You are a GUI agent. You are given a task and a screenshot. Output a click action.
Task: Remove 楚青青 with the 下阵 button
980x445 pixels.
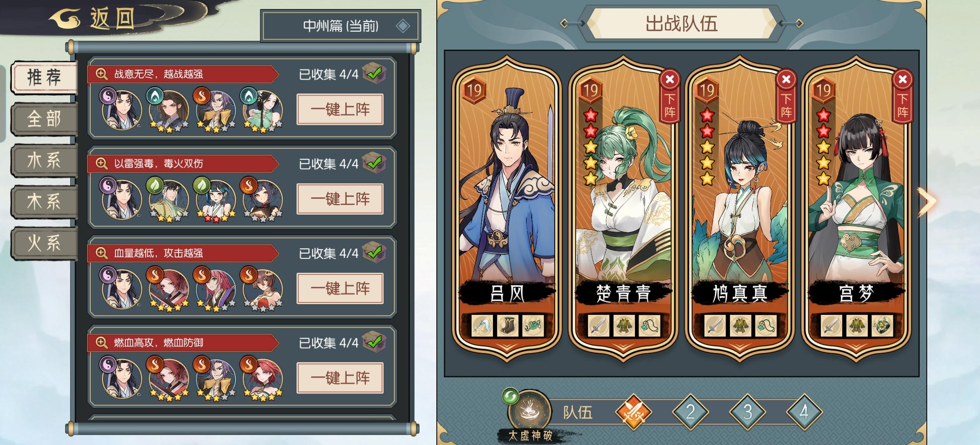click(670, 96)
